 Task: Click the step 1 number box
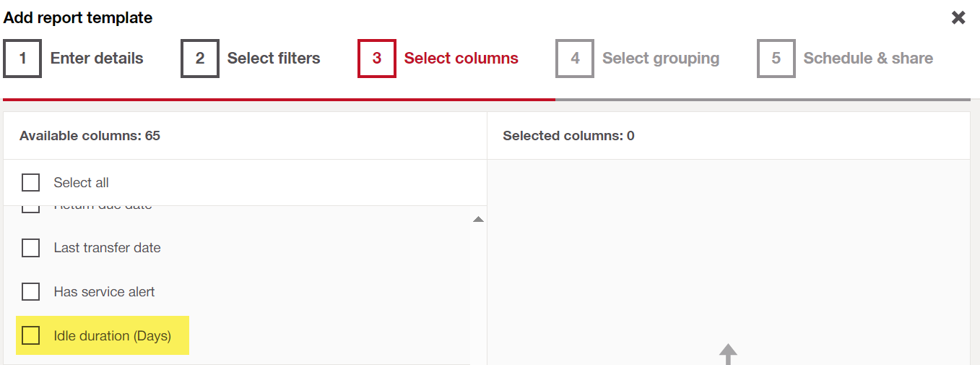22,59
